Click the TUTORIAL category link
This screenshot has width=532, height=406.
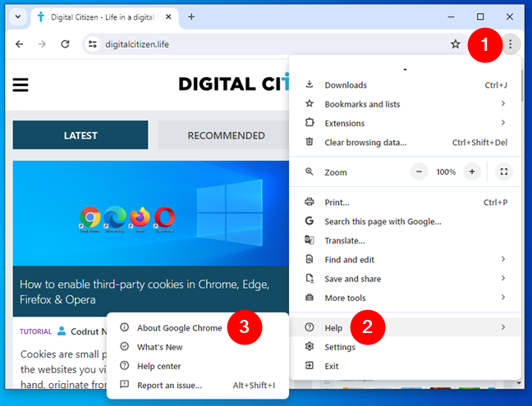coord(35,331)
